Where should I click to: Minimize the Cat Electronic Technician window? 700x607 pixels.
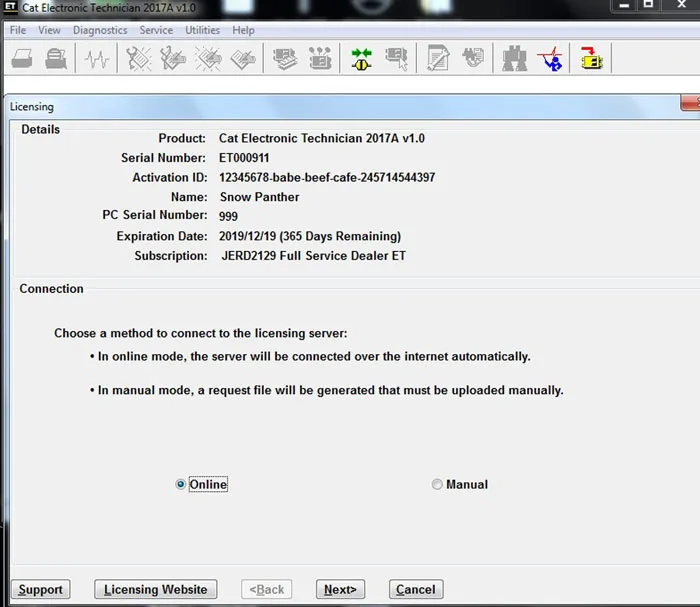[x=625, y=5]
